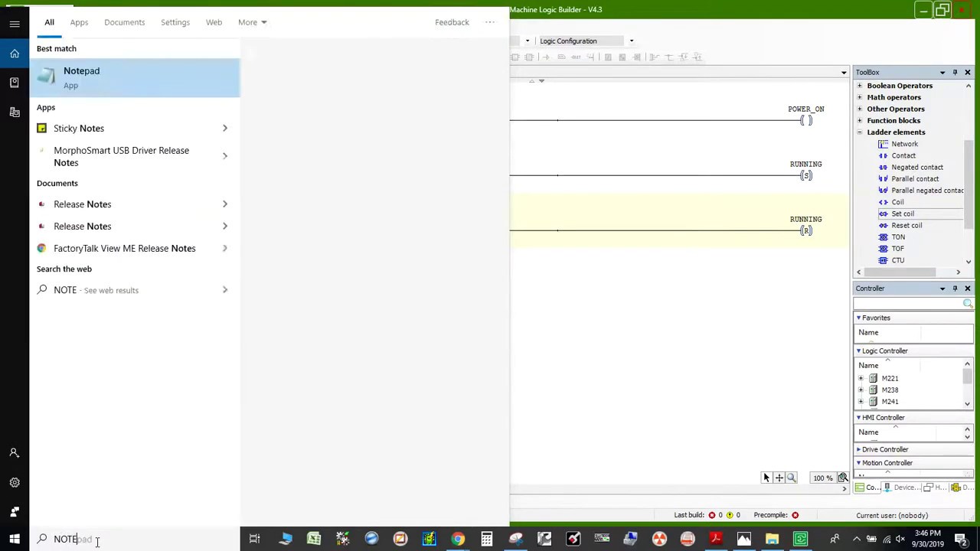Select the TON timer block
980x551 pixels.
click(x=897, y=237)
